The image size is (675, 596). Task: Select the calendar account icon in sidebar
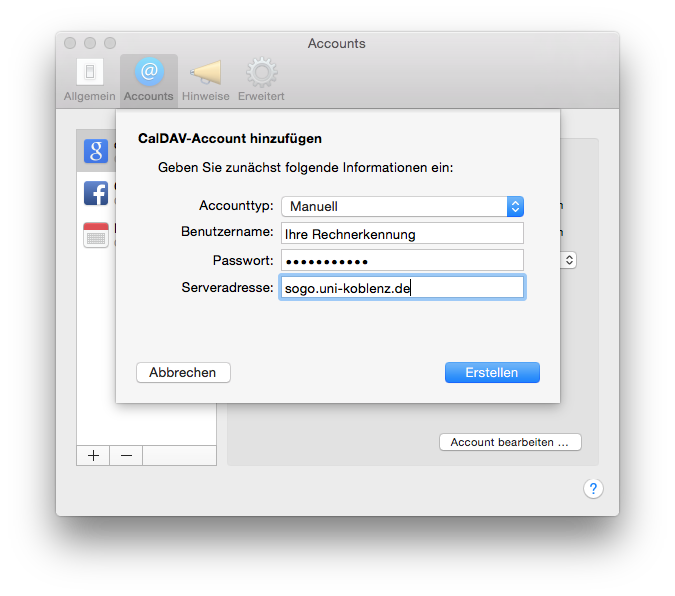tap(96, 235)
